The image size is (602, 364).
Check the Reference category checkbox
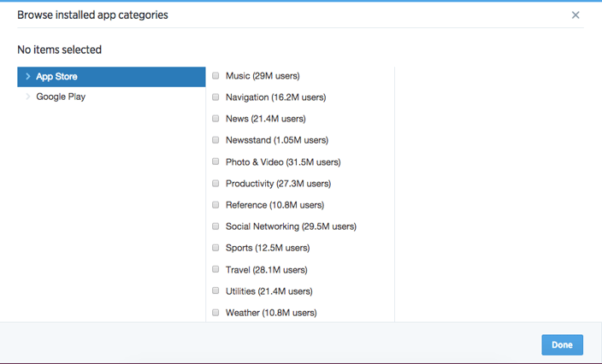[x=215, y=205]
